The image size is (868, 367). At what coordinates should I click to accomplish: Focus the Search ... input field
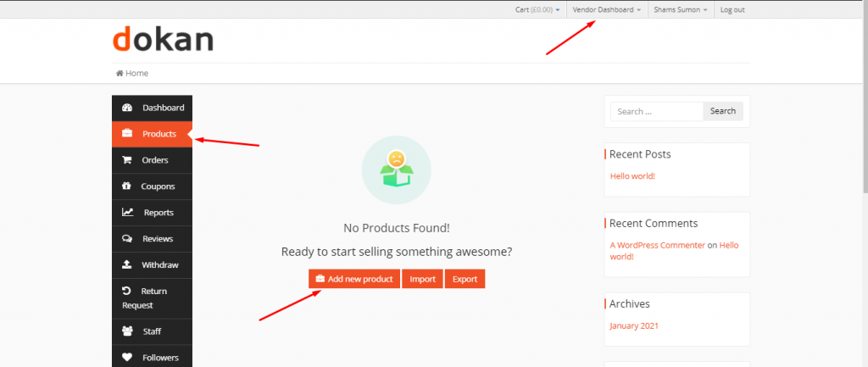click(x=657, y=111)
